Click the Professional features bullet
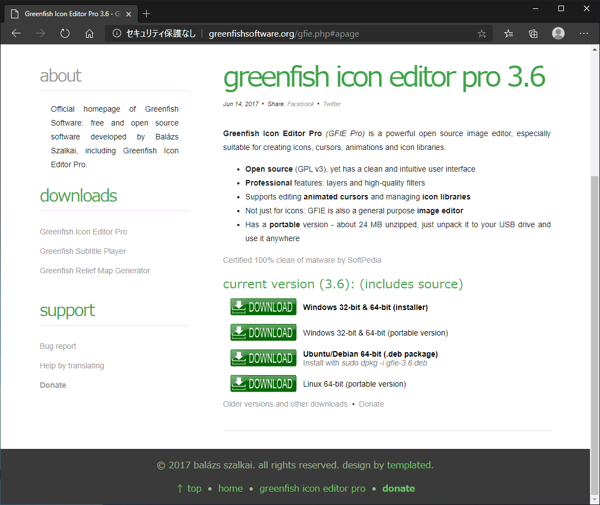Viewport: 600px width, 505px height. click(x=335, y=183)
